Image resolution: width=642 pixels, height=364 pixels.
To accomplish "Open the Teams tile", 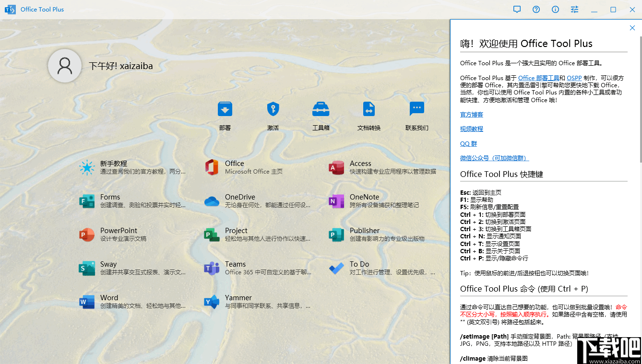I will pos(245,268).
